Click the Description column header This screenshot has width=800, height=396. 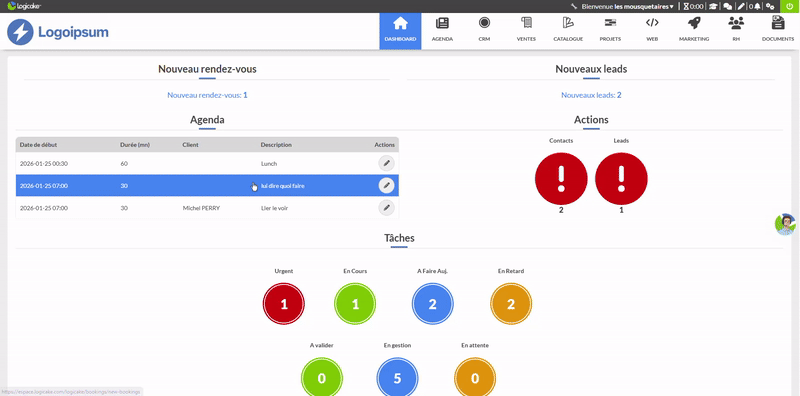tap(276, 144)
